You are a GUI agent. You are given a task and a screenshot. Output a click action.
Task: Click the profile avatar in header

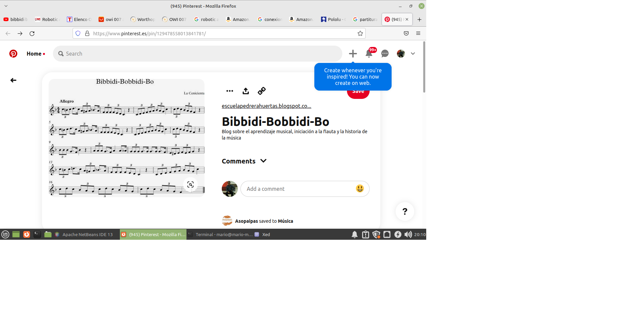401,54
